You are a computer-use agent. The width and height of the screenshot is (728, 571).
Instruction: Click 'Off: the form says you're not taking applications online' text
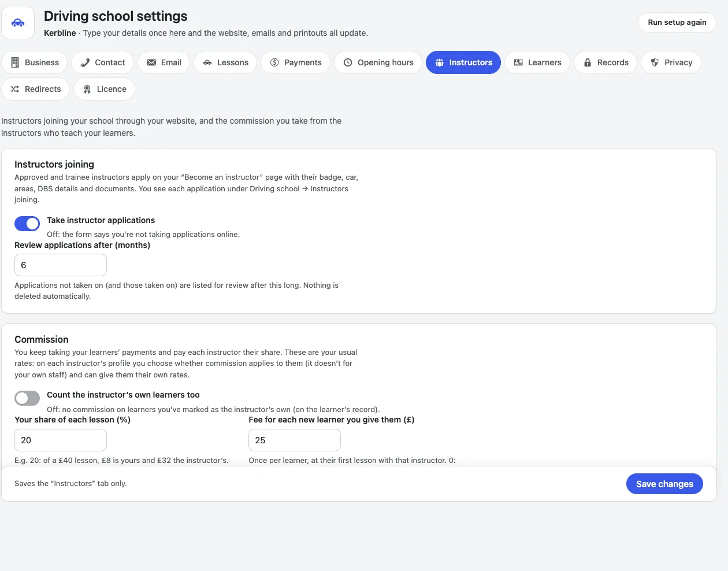pyautogui.click(x=143, y=235)
